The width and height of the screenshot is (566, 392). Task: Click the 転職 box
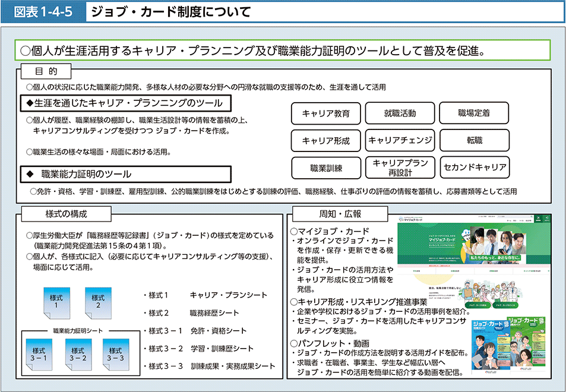coord(475,140)
